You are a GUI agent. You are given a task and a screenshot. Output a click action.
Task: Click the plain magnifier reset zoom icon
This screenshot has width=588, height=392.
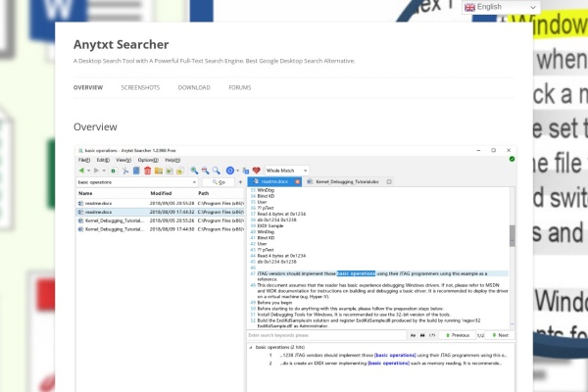216,171
